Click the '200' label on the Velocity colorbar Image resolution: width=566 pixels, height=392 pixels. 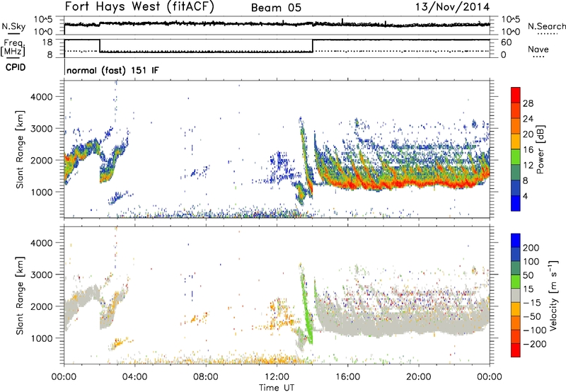531,248
